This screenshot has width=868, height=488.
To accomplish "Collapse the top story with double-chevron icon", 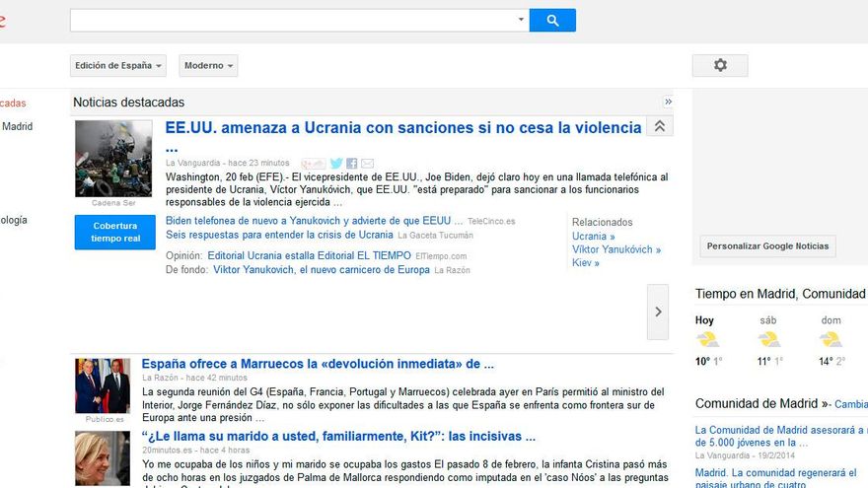I will pyautogui.click(x=660, y=126).
